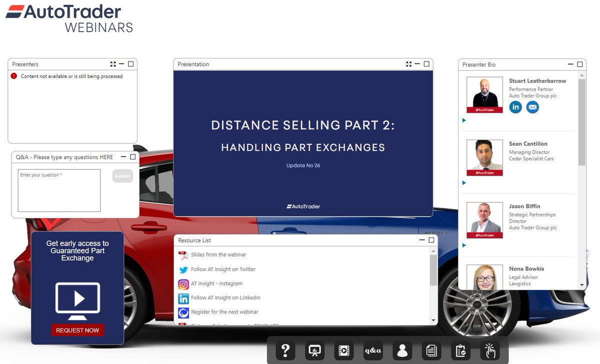Minimize the Q&A window
The height and width of the screenshot is (364, 600).
point(123,156)
